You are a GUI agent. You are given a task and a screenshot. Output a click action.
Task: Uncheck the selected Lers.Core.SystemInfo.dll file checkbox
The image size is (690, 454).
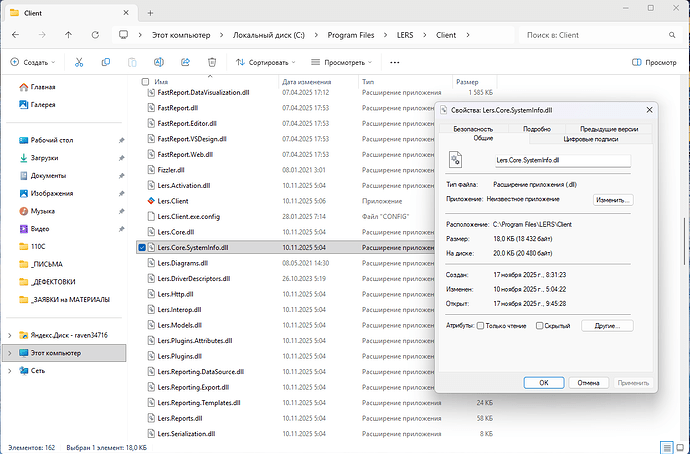point(142,247)
